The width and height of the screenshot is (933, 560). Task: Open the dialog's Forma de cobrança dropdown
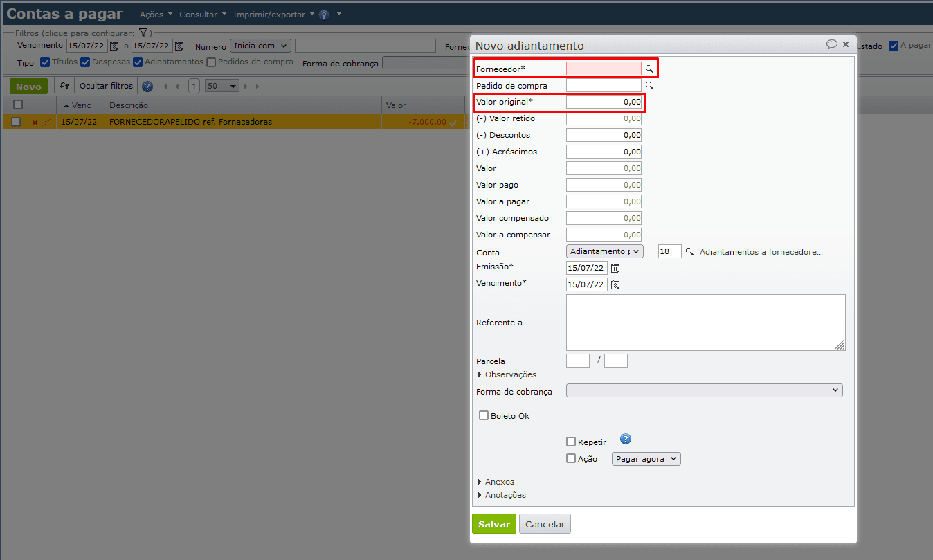705,390
